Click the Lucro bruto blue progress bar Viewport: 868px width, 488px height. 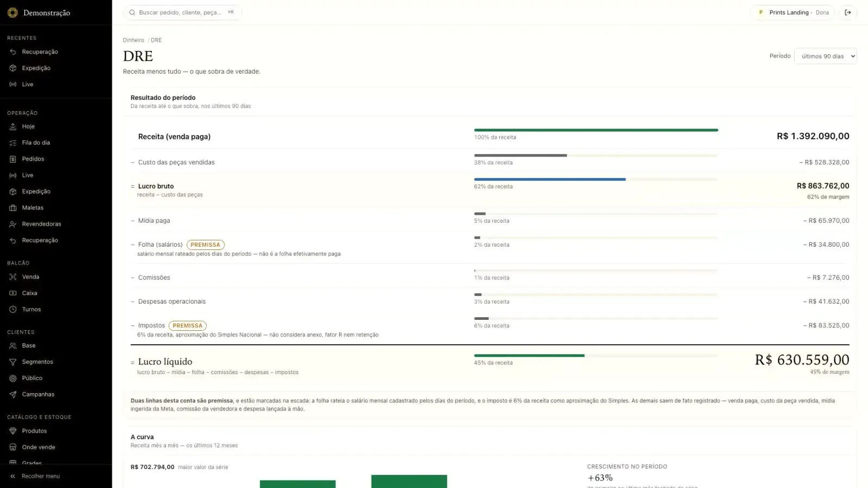coord(550,179)
